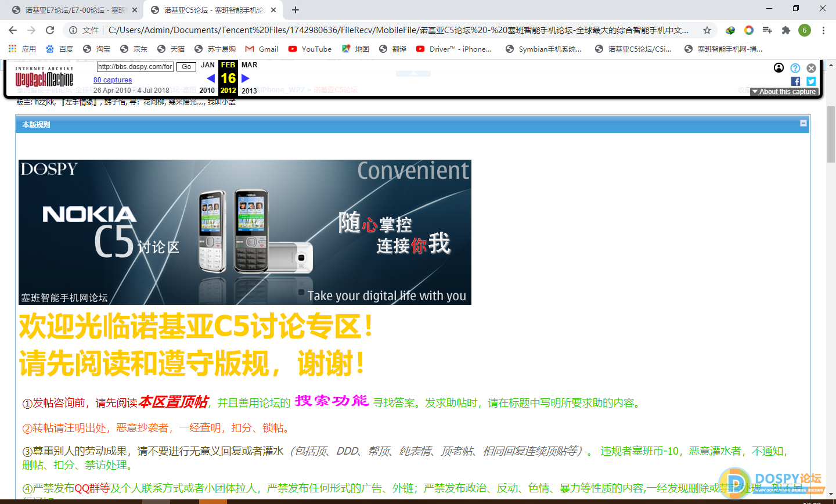Open the 地图 maps bookmark
The image size is (836, 504).
[x=355, y=49]
